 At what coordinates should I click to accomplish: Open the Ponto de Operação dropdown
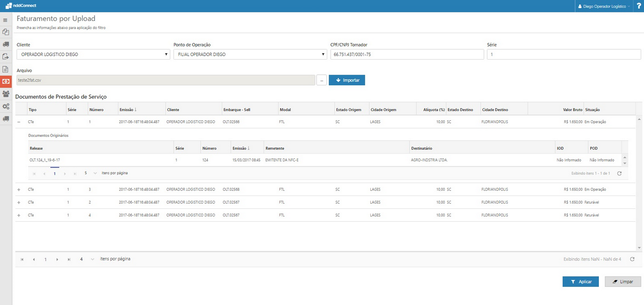(x=250, y=54)
